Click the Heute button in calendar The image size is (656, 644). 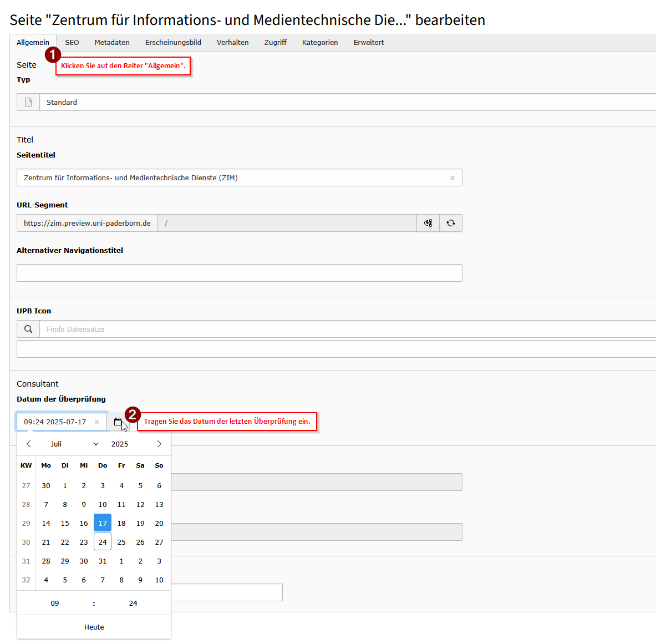pyautogui.click(x=94, y=627)
